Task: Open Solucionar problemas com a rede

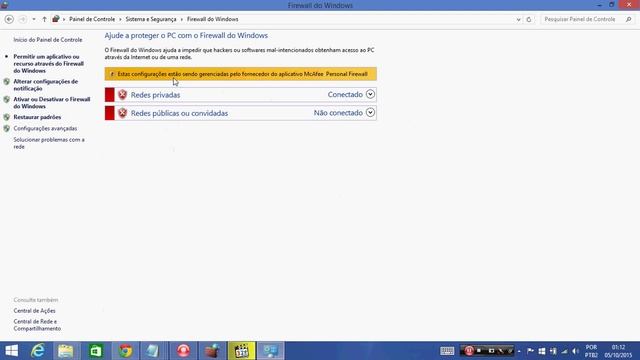Action: (49, 143)
